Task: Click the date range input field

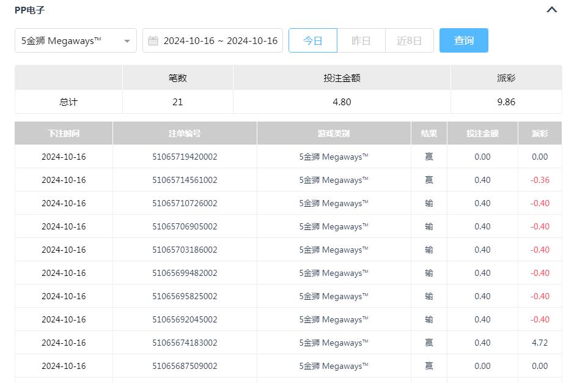Action: click(220, 41)
